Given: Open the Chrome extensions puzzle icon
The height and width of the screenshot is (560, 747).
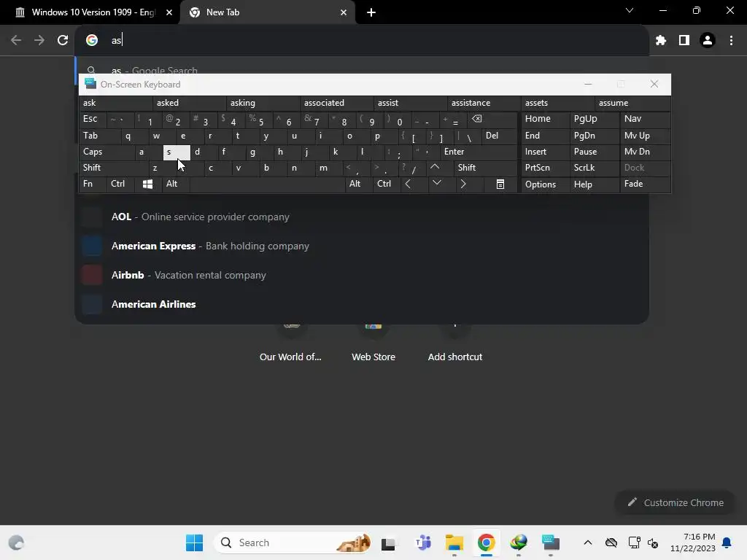Looking at the screenshot, I should (x=661, y=40).
